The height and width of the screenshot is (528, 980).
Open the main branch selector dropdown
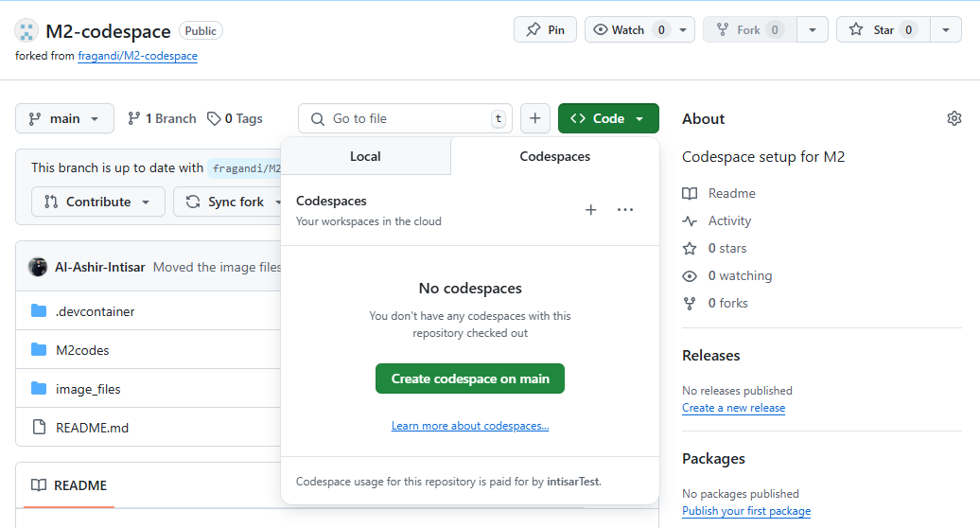tap(64, 118)
